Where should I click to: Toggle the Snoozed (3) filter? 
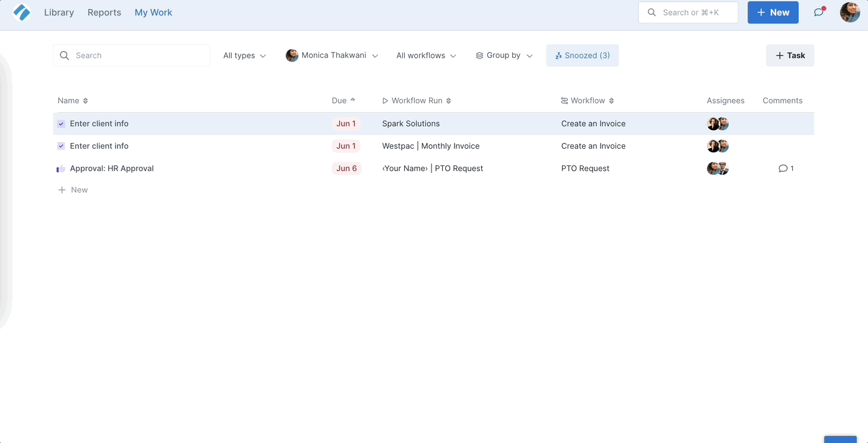[583, 56]
